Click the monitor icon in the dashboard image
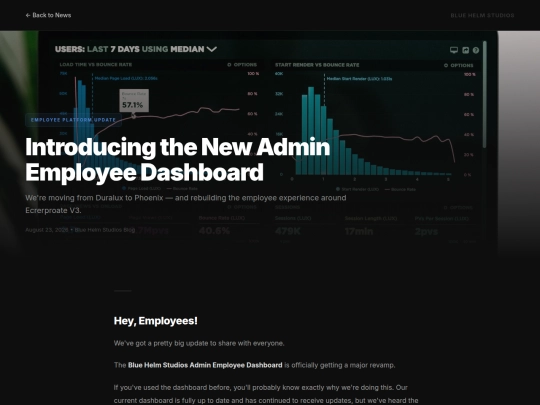The width and height of the screenshot is (540, 405). coord(454,50)
